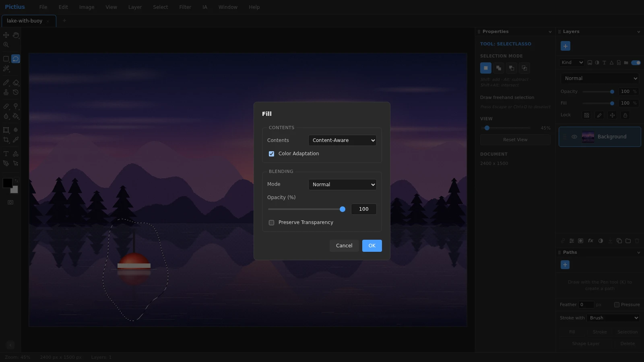Open the blending Mode dropdown

[343, 185]
